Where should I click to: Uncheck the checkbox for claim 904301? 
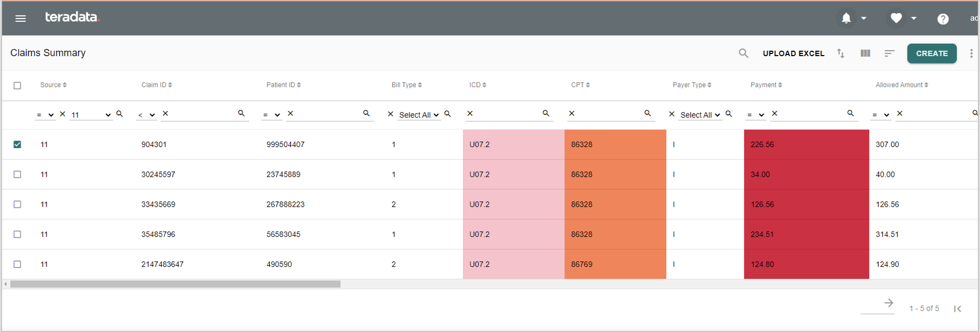pos(17,144)
